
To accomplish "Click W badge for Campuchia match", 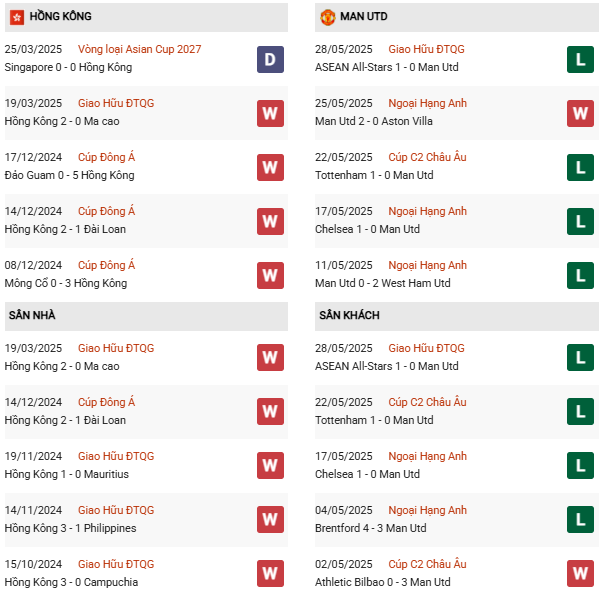I will click(269, 573).
